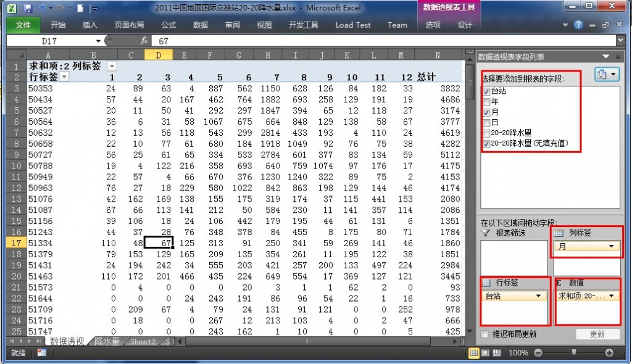Viewport: 632px width, 364px height.
Task: Switch to Page Break Preview view icon
Action: 498,352
